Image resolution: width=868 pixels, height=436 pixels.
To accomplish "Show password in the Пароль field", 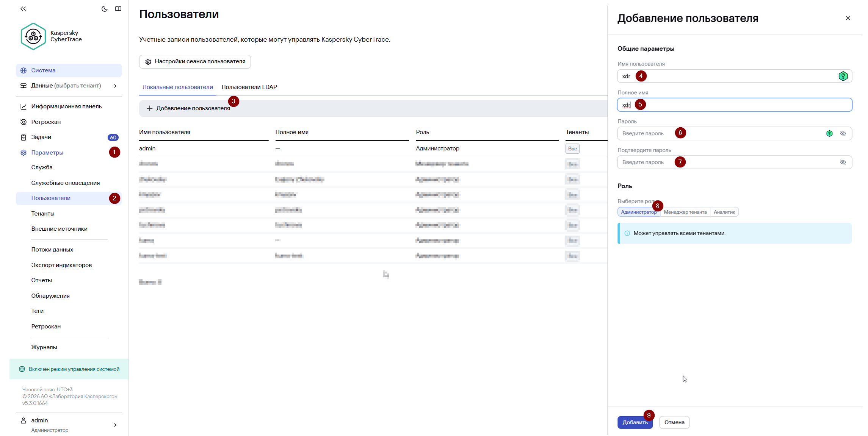I will point(843,133).
